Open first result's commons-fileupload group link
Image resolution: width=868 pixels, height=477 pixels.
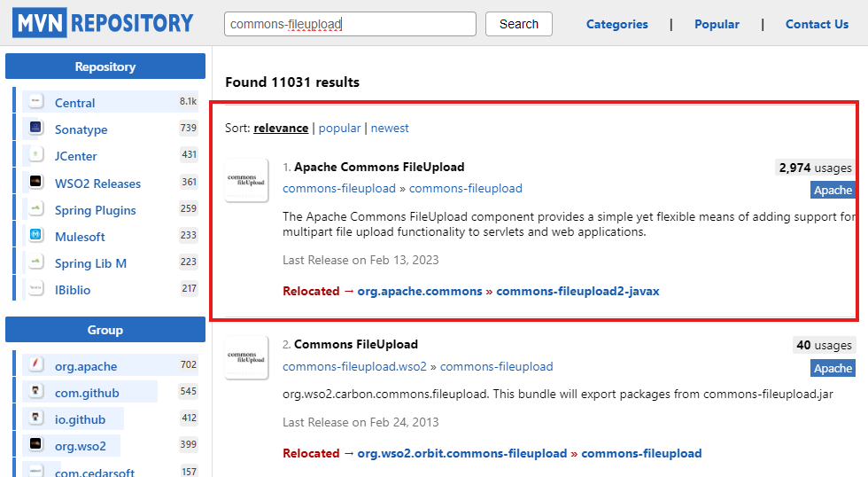coord(338,188)
